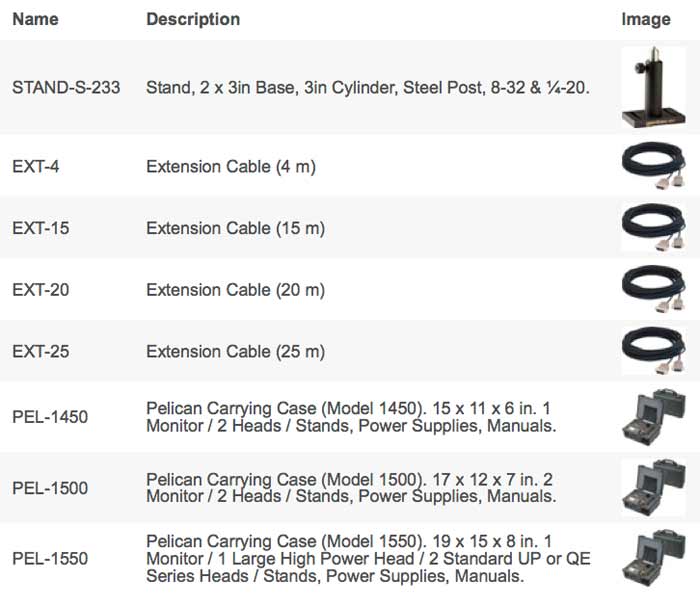700x606 pixels.
Task: Click the PEL-1500 carrying case thumbnail
Action: pyautogui.click(x=654, y=488)
